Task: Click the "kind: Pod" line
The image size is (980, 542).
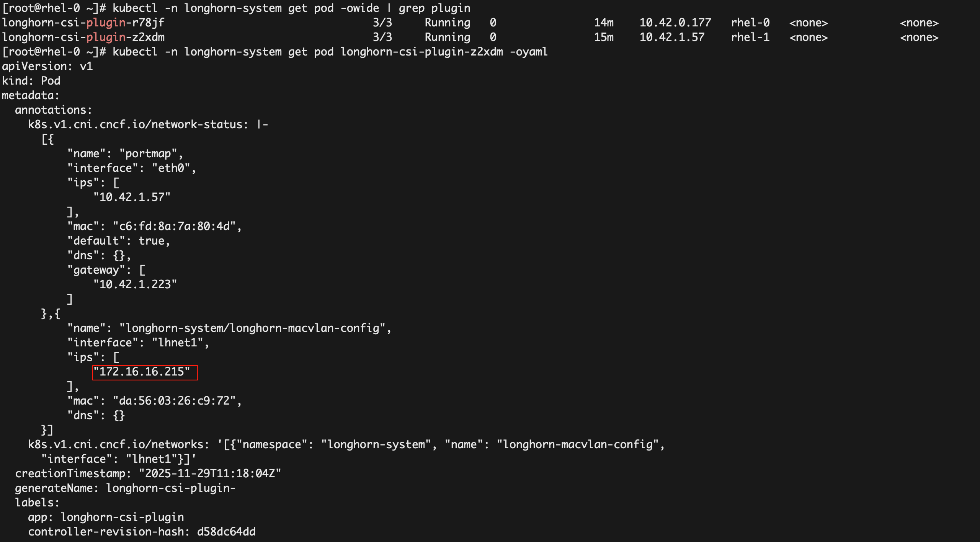Action: (31, 81)
